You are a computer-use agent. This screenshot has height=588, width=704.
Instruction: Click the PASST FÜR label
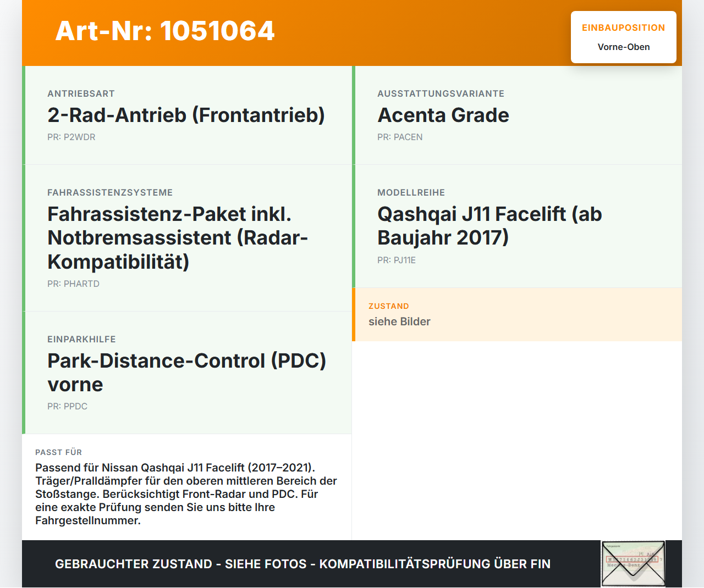pyautogui.click(x=58, y=452)
